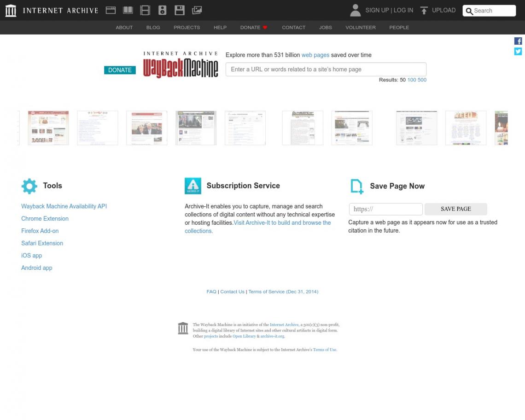The width and height of the screenshot is (525, 420).
Task: Click the upload arrow icon
Action: pos(424,11)
